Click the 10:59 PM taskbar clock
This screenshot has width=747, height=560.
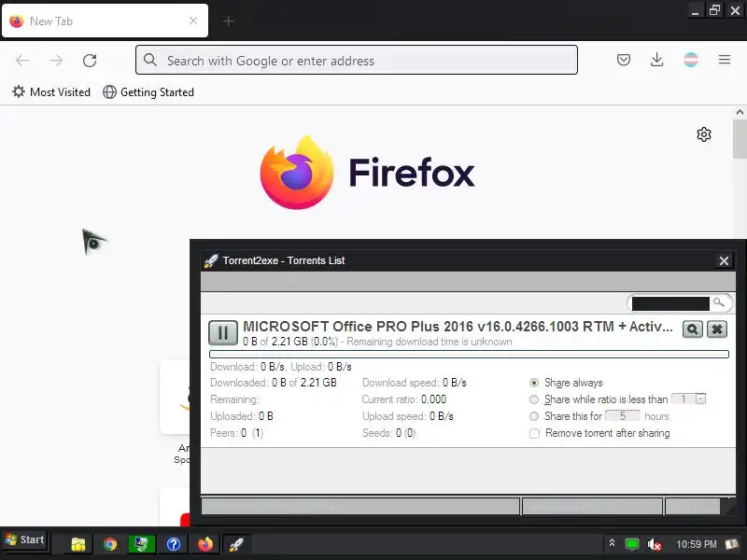[696, 544]
